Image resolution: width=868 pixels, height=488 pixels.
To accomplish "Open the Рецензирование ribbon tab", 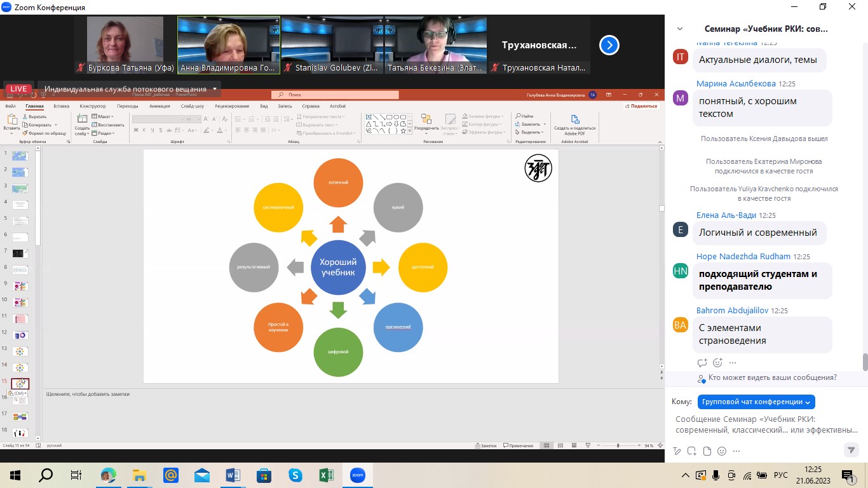I will (x=232, y=106).
